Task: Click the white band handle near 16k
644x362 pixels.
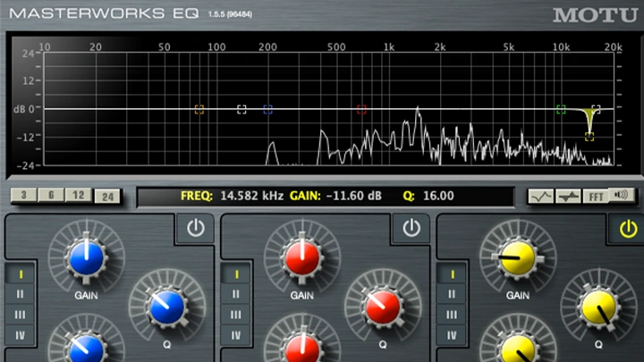Action: [596, 109]
